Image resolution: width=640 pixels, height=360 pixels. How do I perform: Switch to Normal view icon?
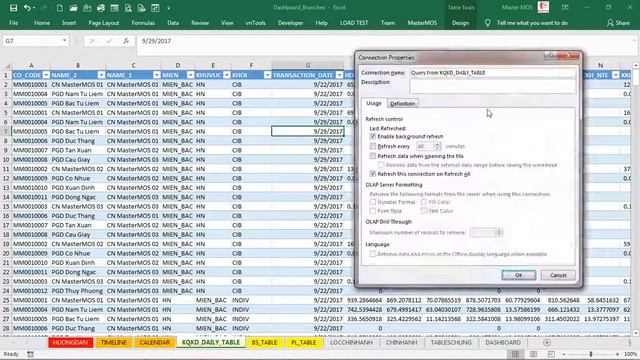tap(516, 354)
